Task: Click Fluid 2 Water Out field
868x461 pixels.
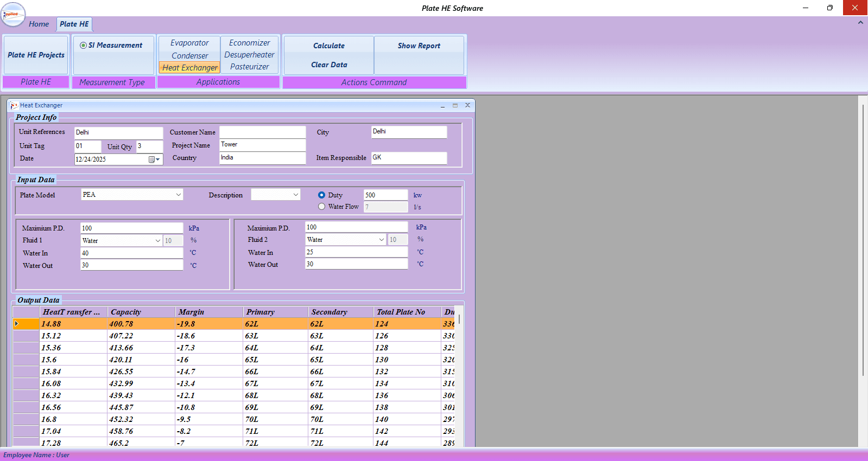Action: pyautogui.click(x=357, y=264)
